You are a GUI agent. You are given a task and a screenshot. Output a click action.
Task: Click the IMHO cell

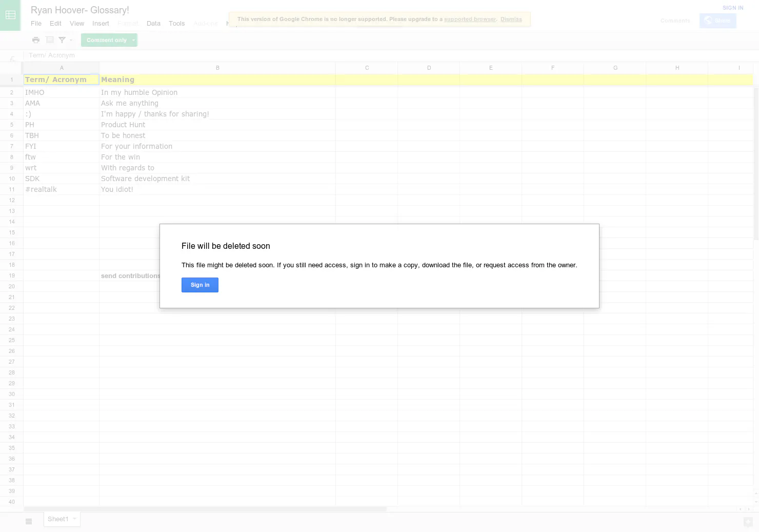click(61, 92)
